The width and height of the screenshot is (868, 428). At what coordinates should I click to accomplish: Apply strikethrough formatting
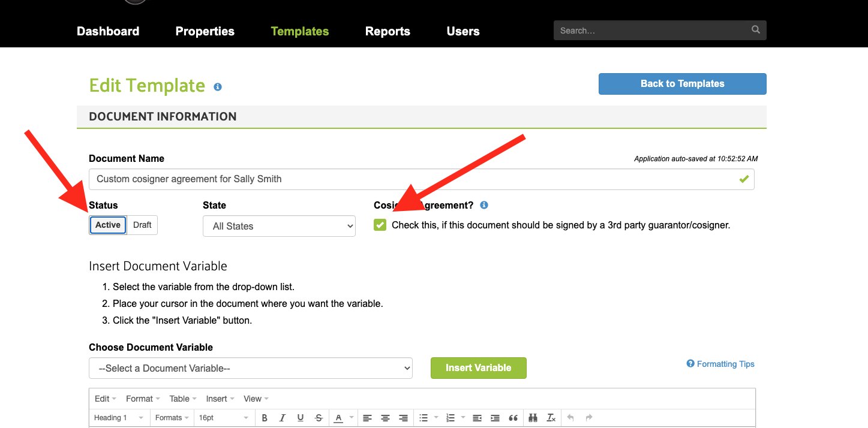(x=319, y=418)
